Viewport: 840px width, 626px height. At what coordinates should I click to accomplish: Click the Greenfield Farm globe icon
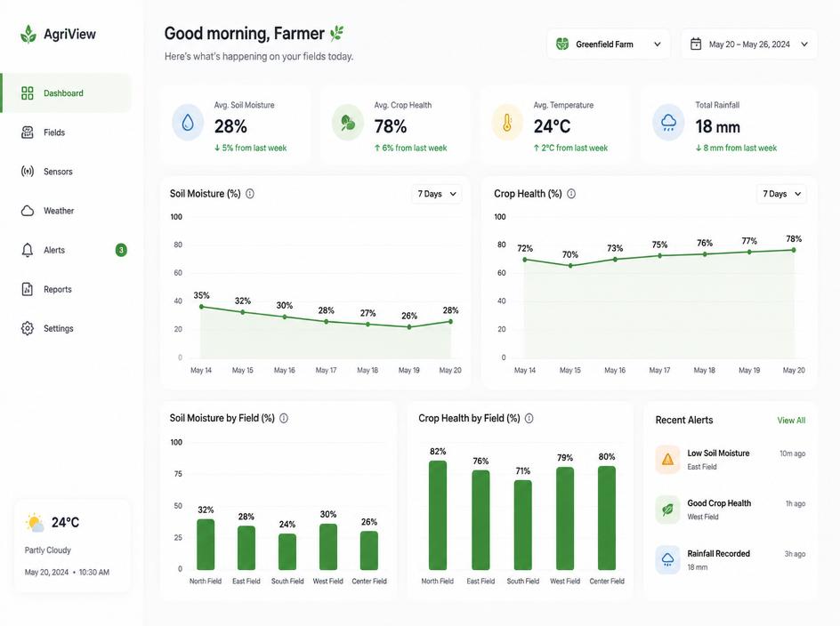(x=562, y=44)
